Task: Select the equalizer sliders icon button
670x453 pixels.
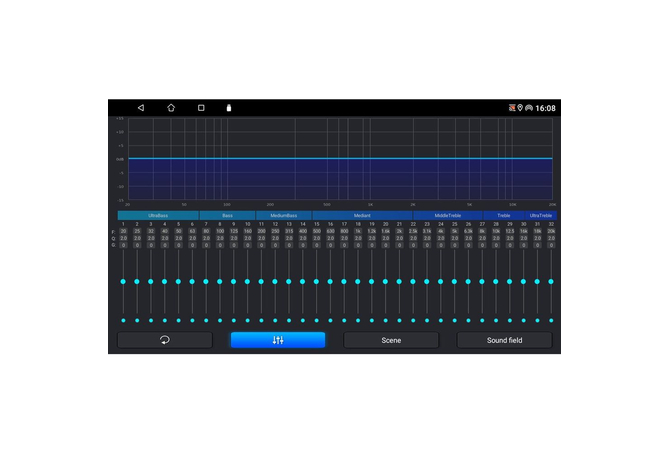Action: (278, 340)
